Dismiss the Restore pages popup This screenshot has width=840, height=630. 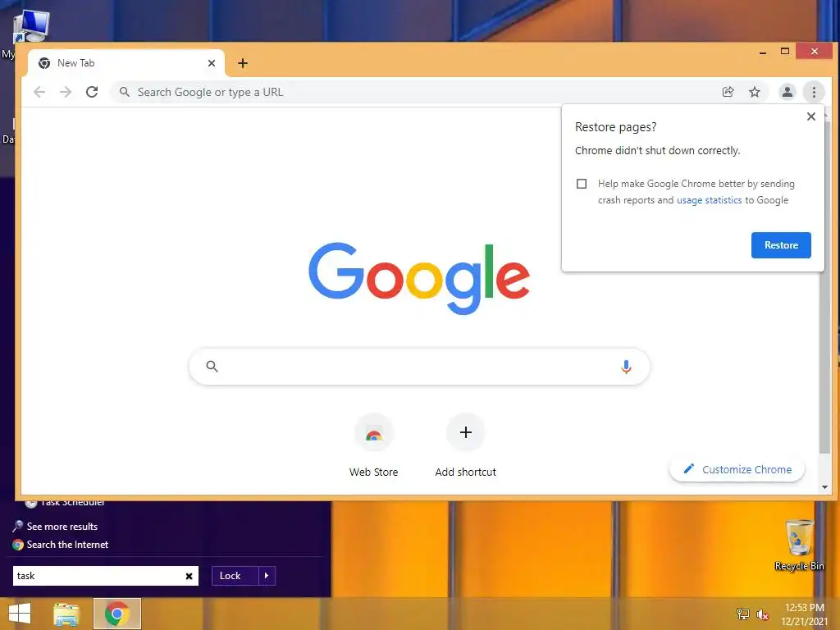(811, 116)
